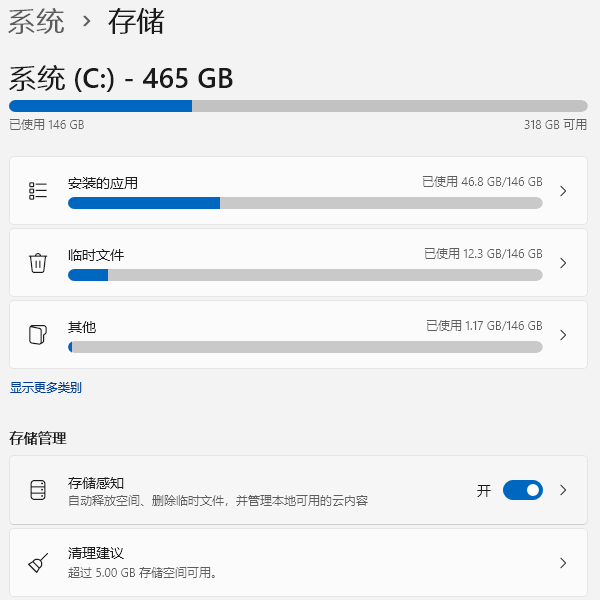Expand the Other category chevron
The image size is (600, 600).
563,335
